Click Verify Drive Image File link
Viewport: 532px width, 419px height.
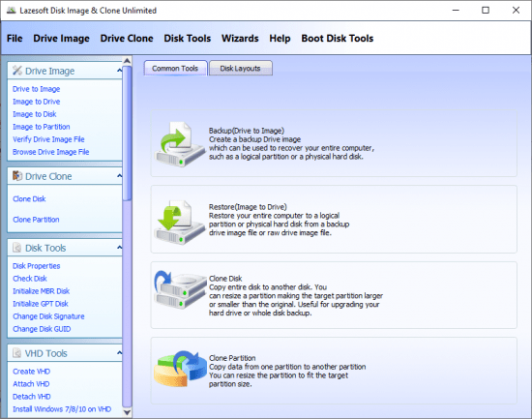point(48,139)
